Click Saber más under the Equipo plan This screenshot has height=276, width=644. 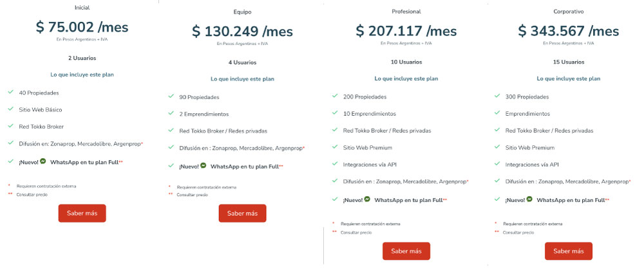[x=242, y=213]
